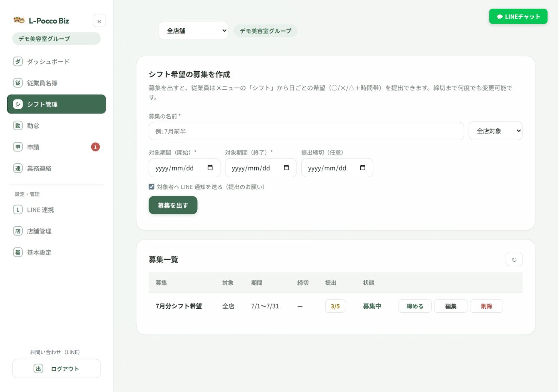Open 申請 menu item

point(56,147)
